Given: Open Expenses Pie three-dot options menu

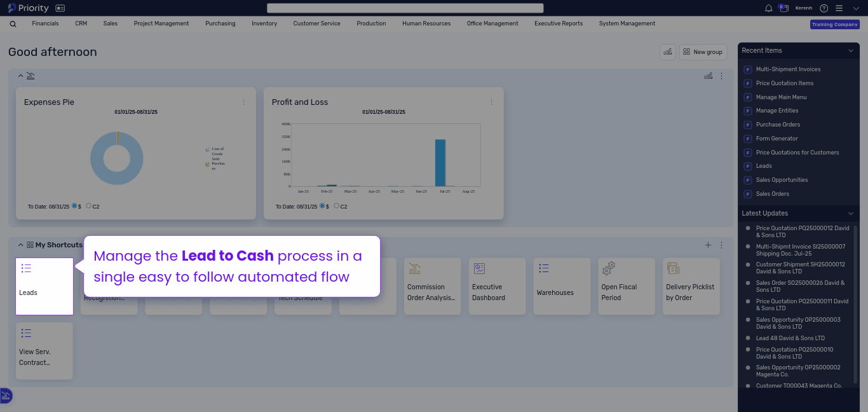Looking at the screenshot, I should tap(243, 102).
